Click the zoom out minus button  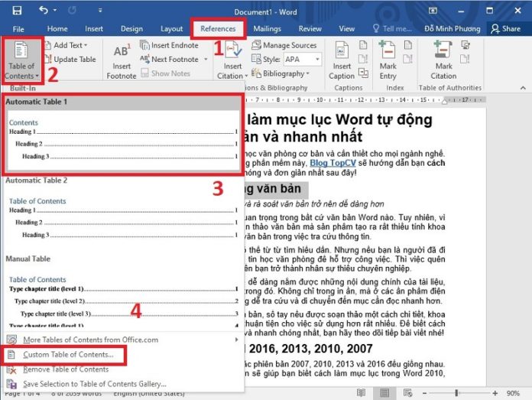pos(424,393)
